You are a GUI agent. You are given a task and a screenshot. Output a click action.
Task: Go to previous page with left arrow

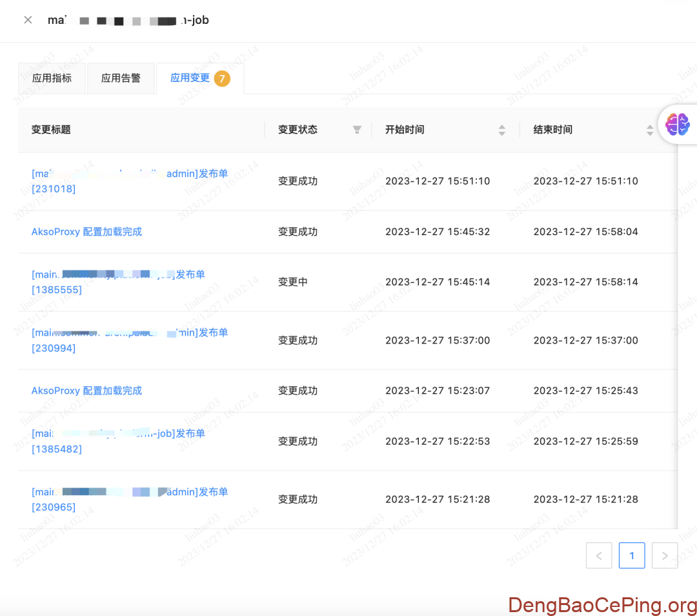[599, 555]
